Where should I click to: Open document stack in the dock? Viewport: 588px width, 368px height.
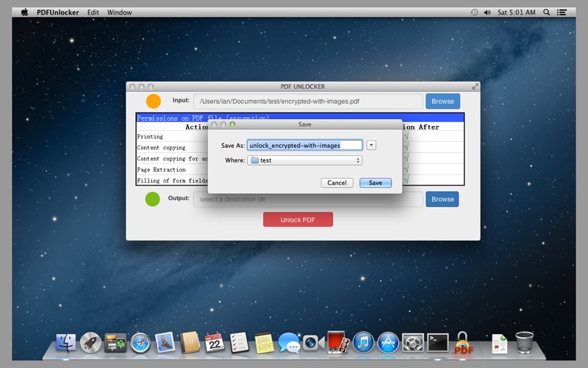click(x=500, y=343)
